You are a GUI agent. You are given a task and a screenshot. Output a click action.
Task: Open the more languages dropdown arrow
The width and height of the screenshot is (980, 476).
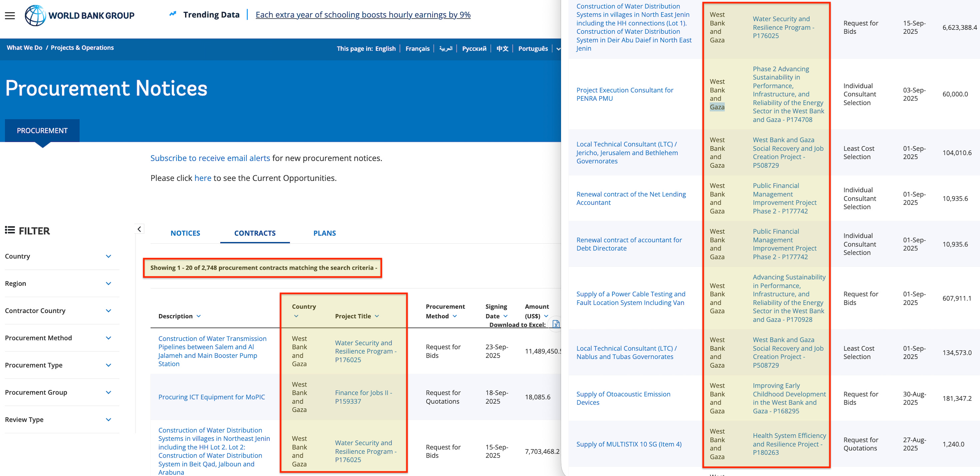coord(558,49)
